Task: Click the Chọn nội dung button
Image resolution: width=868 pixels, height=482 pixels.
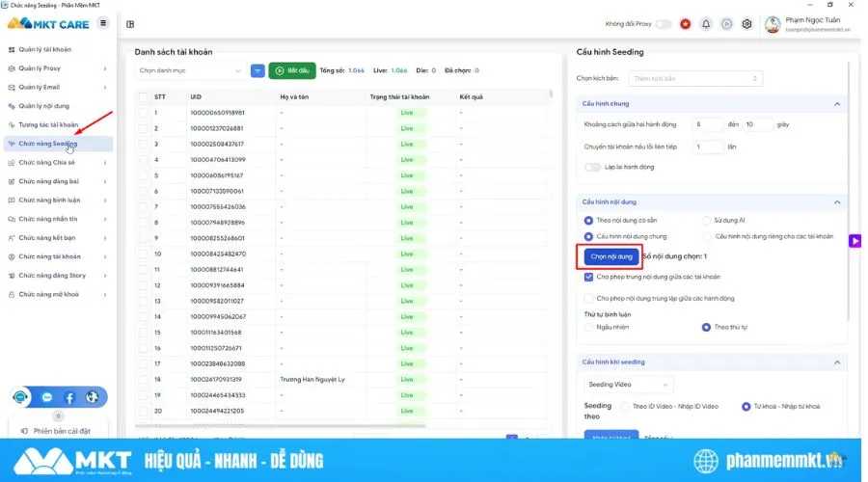Action: coord(611,256)
